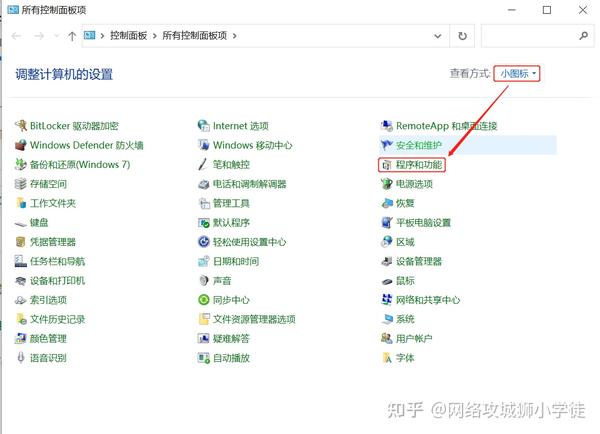
Task: Click the 日期和时间 icon
Action: click(204, 261)
